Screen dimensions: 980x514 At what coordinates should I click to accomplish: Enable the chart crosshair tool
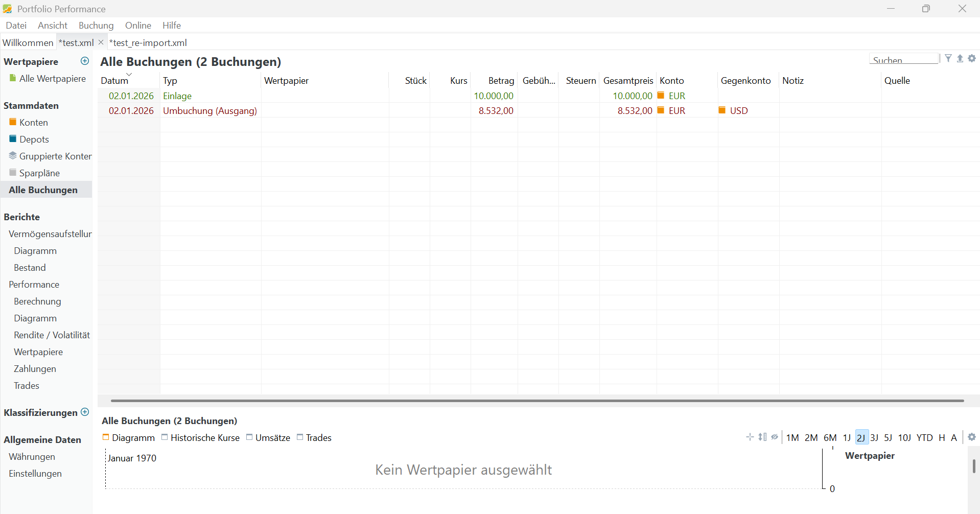tap(750, 437)
